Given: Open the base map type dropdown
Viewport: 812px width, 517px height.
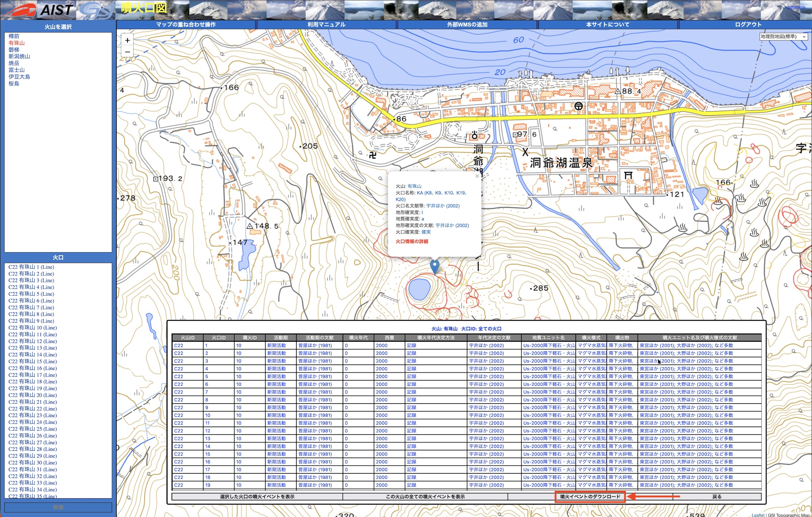Looking at the screenshot, I should click(x=783, y=37).
